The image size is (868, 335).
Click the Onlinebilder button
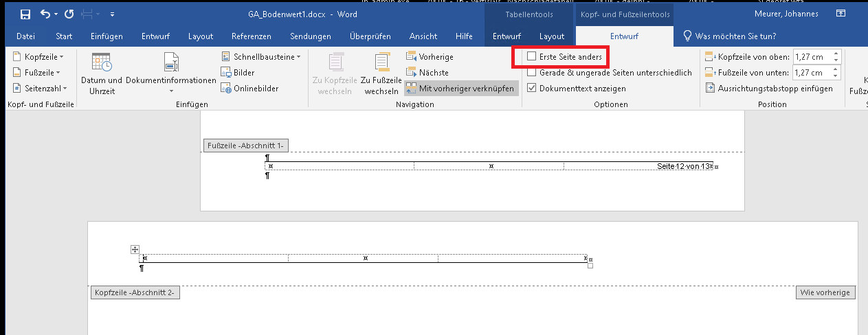coord(250,88)
